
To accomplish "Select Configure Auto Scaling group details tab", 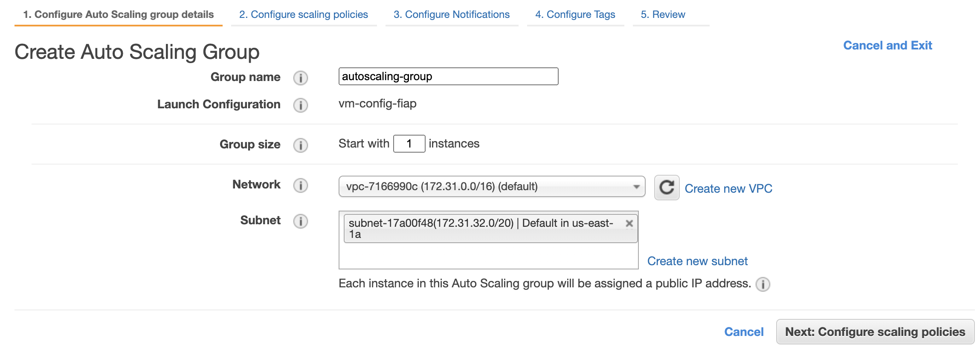I will (x=118, y=14).
